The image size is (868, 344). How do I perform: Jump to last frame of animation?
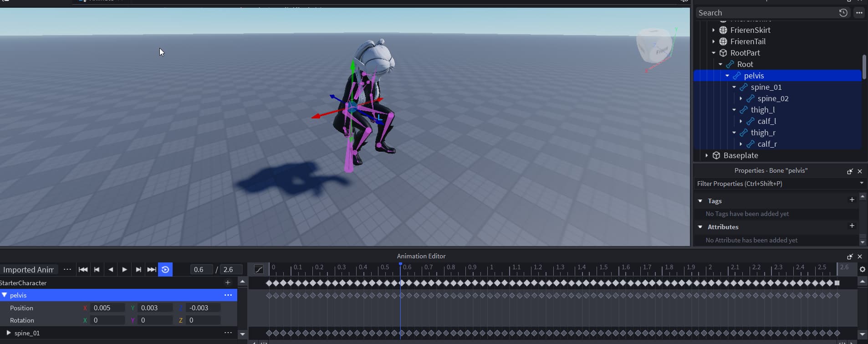click(x=152, y=270)
